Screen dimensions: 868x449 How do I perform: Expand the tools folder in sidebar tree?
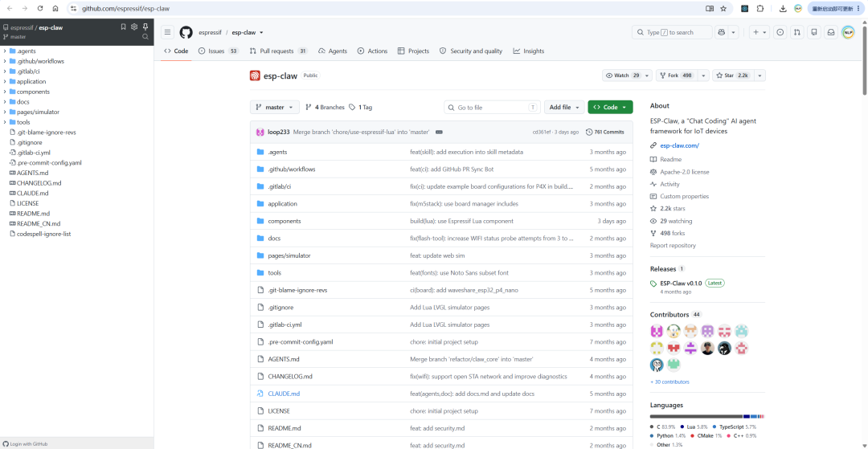(x=5, y=122)
